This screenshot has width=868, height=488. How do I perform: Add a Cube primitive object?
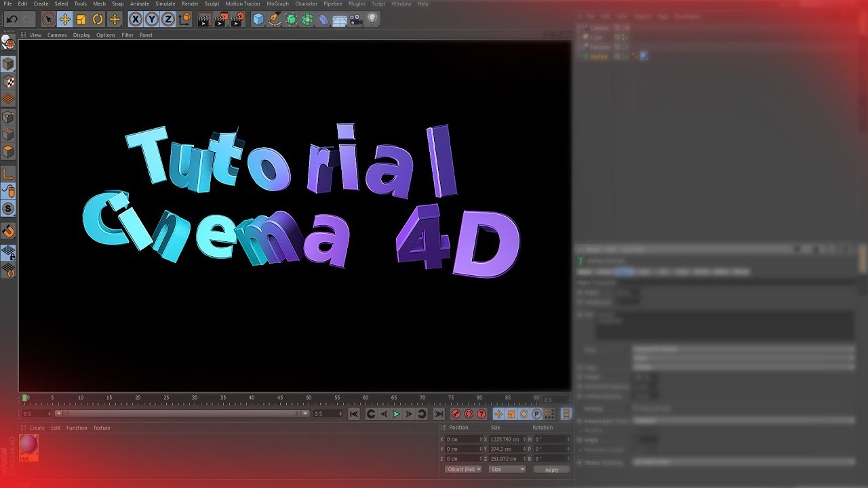pos(258,19)
